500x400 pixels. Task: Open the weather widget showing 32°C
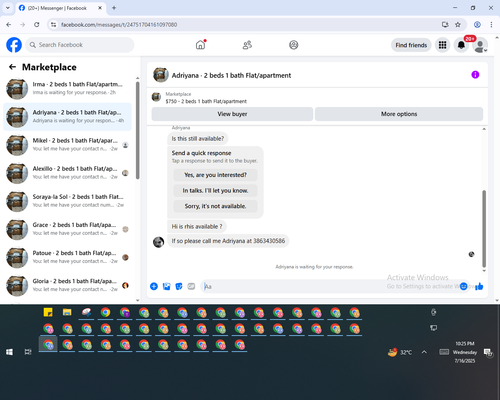point(400,352)
